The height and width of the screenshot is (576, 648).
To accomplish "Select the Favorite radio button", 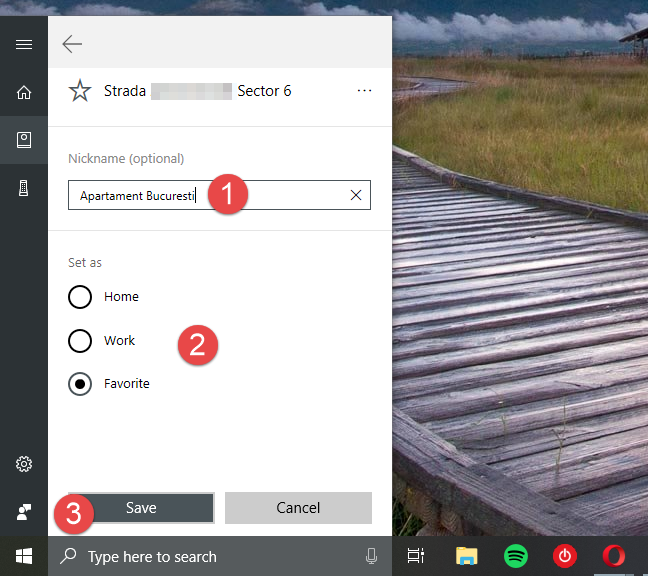I will pyautogui.click(x=80, y=384).
